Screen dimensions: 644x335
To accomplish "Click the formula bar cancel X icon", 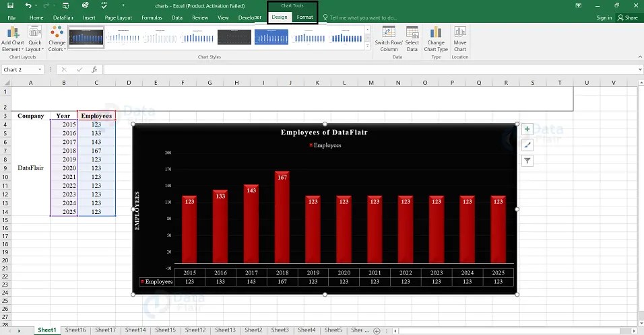I will point(64,70).
